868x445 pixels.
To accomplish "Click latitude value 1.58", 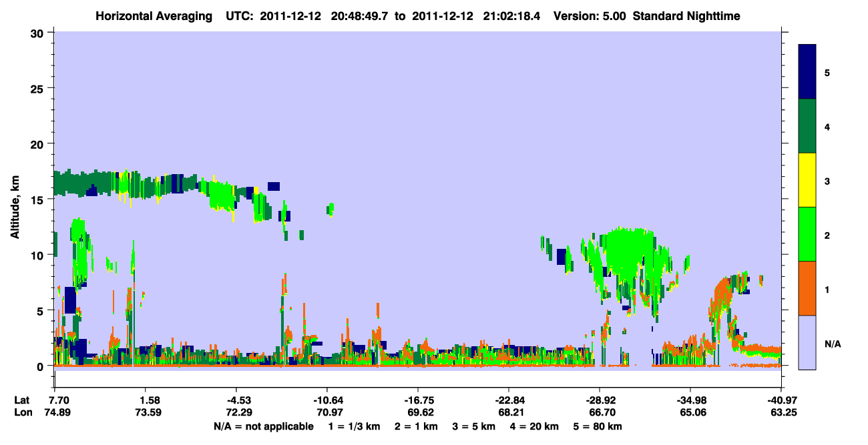I will tap(149, 400).
